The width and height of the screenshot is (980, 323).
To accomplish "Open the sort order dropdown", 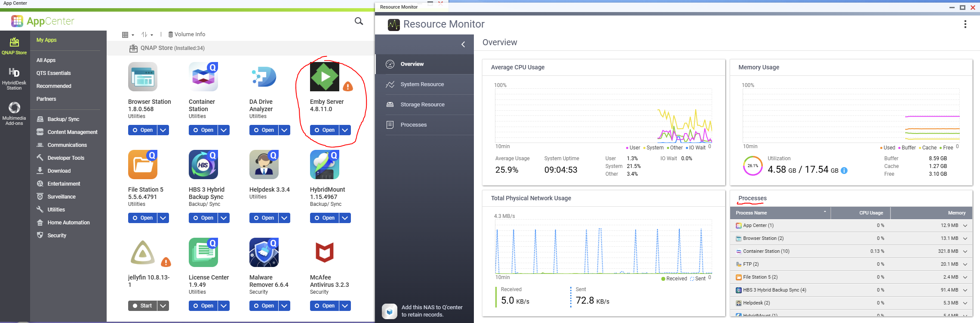I will pos(147,35).
